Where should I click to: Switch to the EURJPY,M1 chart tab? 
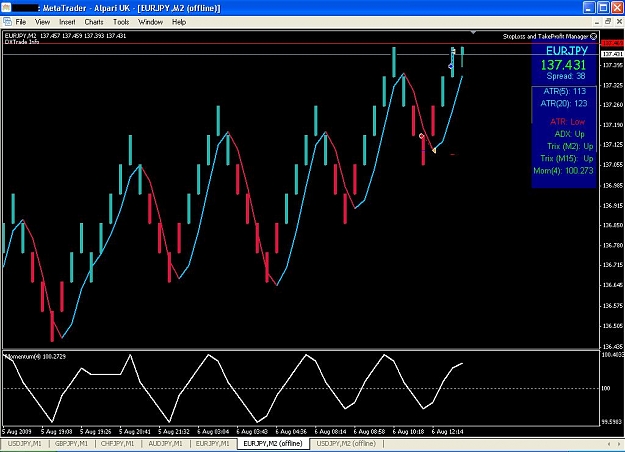click(212, 443)
